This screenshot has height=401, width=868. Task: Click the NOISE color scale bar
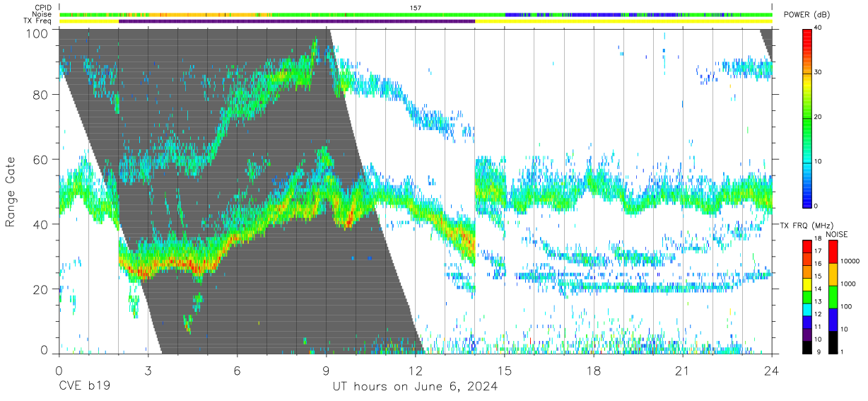pos(832,297)
